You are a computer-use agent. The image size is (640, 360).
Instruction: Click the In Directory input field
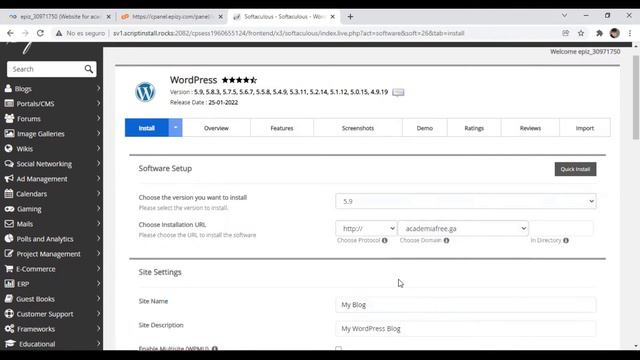tap(562, 228)
